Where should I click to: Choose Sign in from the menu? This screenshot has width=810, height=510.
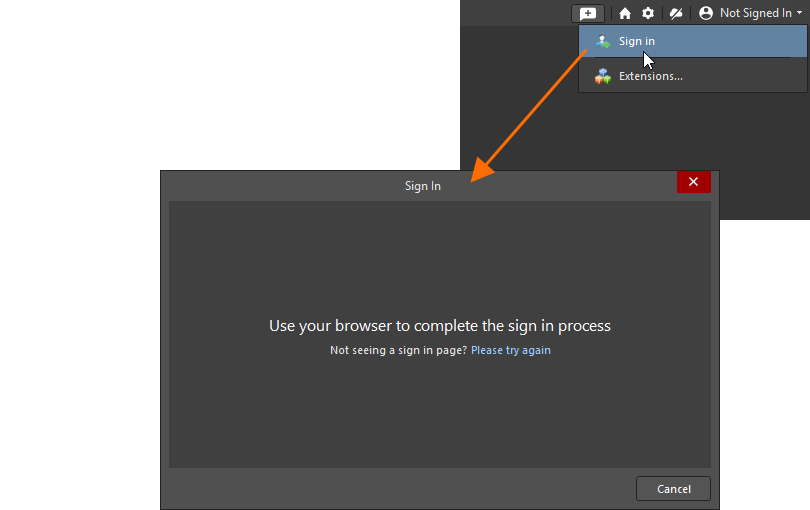[693, 41]
